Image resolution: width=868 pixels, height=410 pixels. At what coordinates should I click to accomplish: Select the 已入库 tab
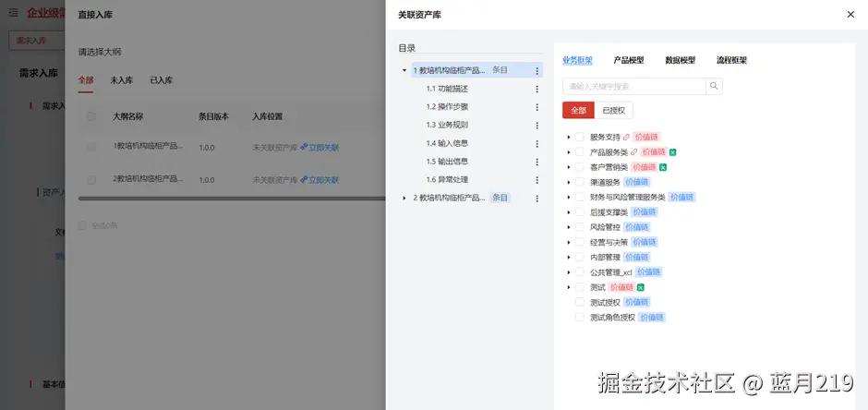pos(161,80)
